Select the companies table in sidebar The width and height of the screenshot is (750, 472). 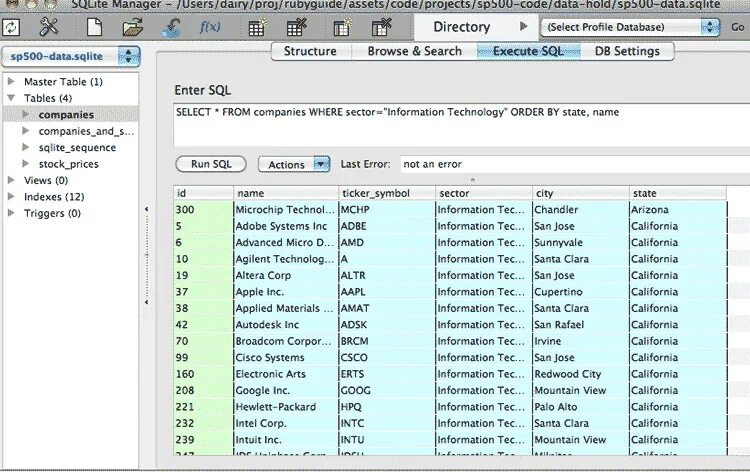point(66,115)
